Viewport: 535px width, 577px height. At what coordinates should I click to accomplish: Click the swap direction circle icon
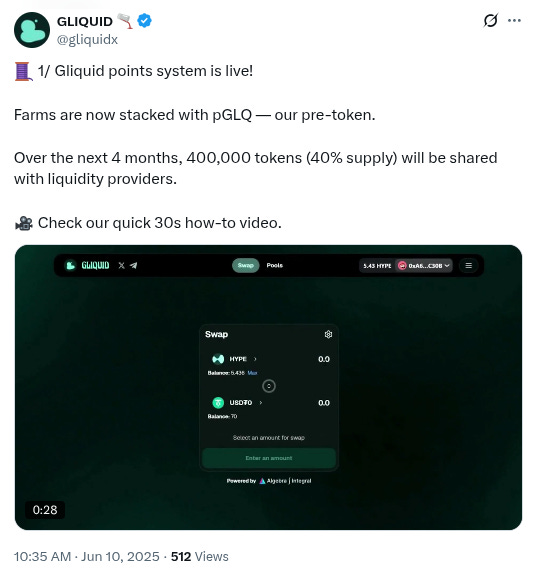coord(269,386)
